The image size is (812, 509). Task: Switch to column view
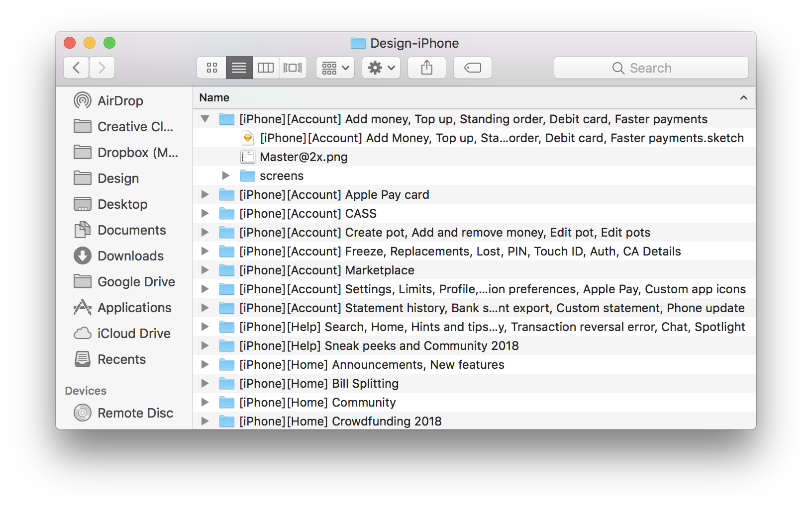tap(266, 68)
